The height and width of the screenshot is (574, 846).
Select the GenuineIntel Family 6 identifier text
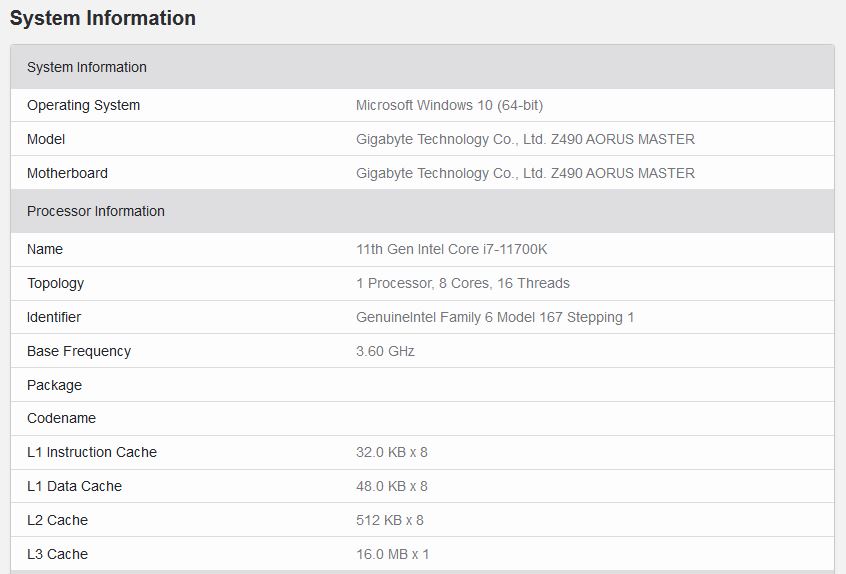[x=495, y=317]
